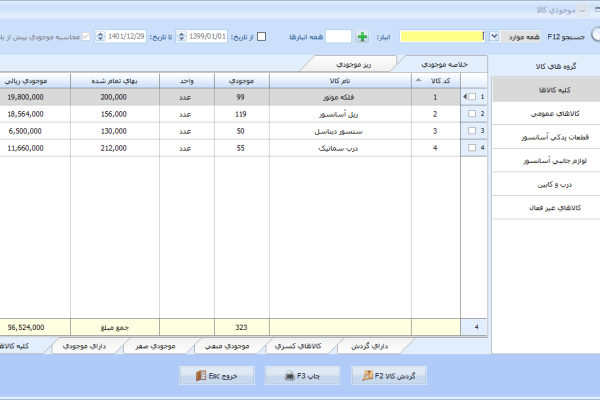
Task: Sort by واحد column header
Action: (187, 81)
